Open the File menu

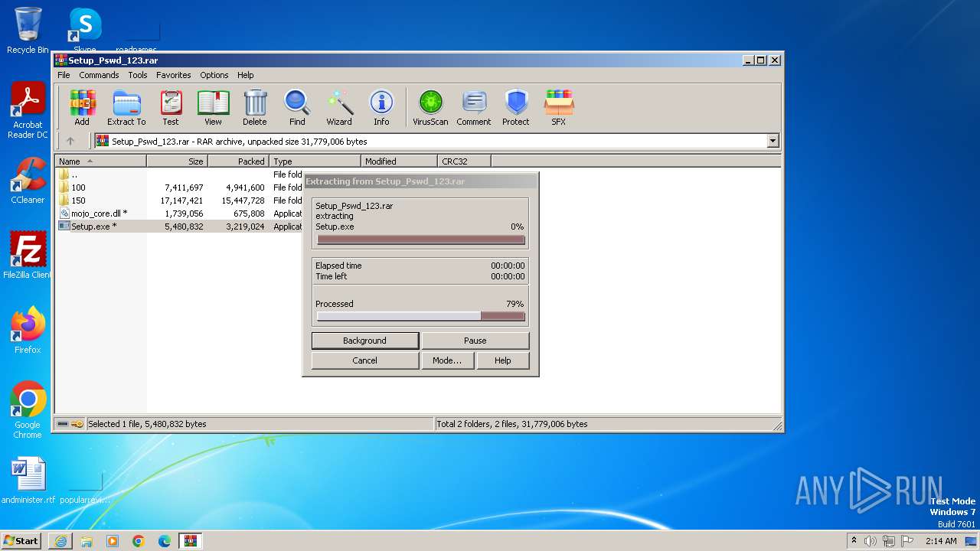click(64, 75)
